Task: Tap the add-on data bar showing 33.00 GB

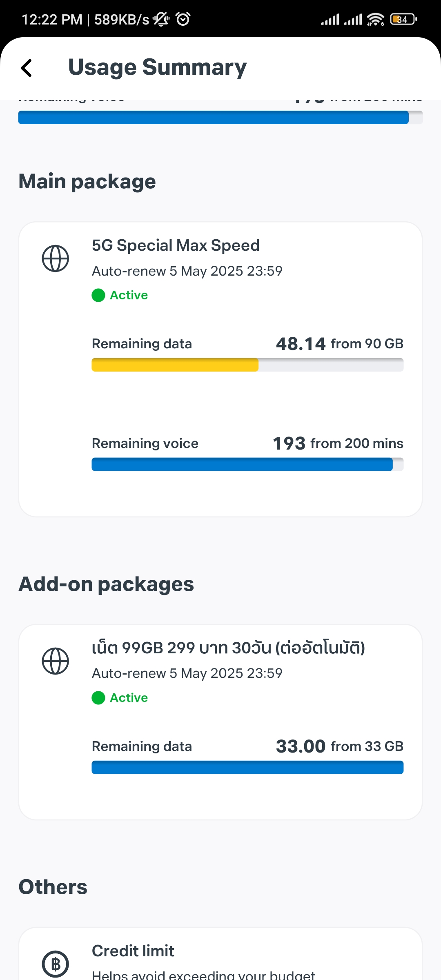Action: [x=247, y=767]
